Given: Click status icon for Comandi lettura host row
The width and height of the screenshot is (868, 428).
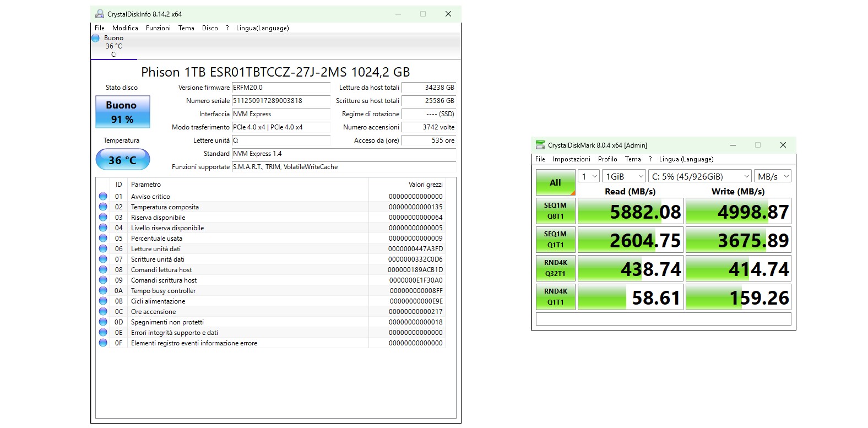Looking at the screenshot, I should click(x=103, y=269).
